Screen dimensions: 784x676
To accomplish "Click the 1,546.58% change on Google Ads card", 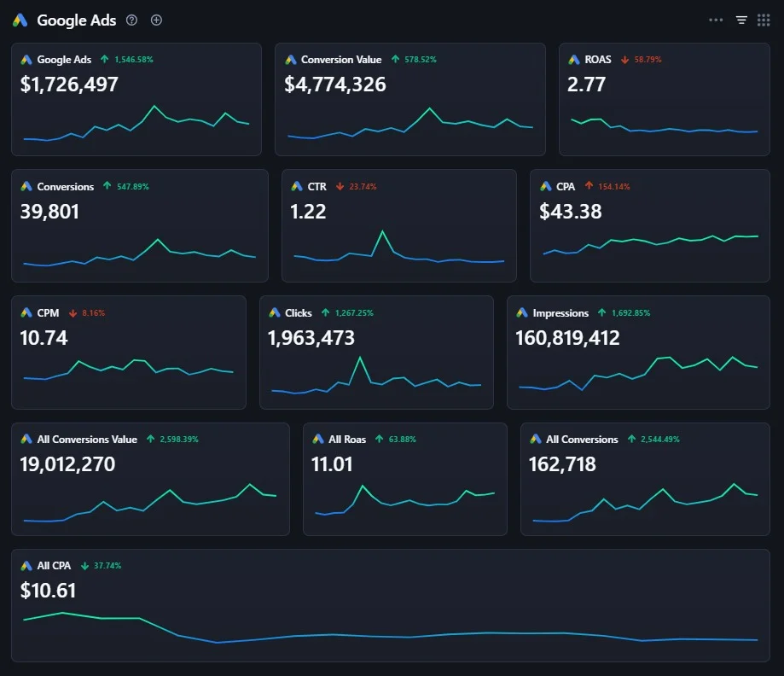I will coord(134,60).
